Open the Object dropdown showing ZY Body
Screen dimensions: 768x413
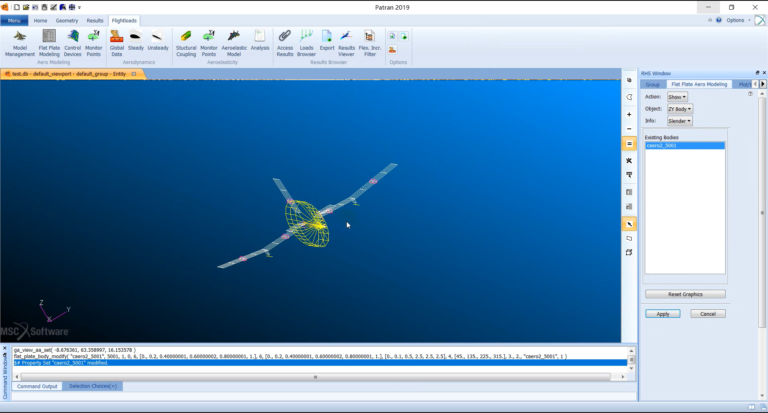click(x=680, y=109)
